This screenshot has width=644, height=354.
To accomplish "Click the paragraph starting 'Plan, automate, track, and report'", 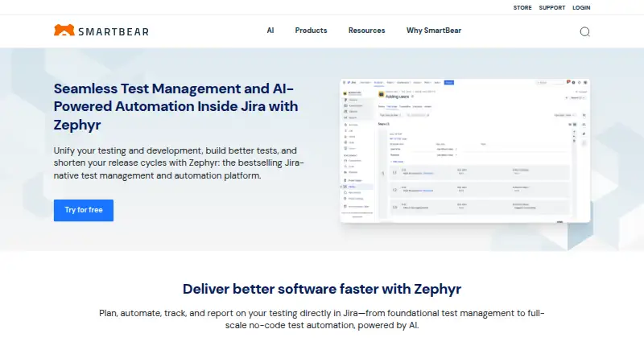I will (321, 319).
